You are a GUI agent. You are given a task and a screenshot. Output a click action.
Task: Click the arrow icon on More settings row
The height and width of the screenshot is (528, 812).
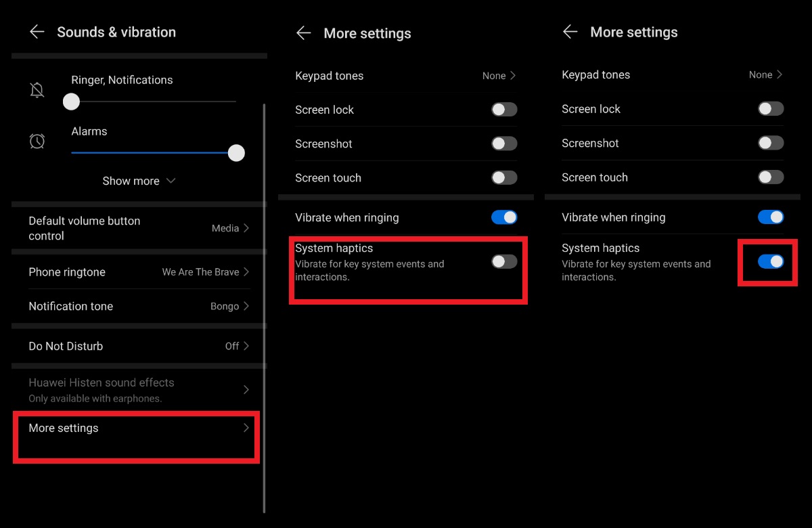coord(246,428)
